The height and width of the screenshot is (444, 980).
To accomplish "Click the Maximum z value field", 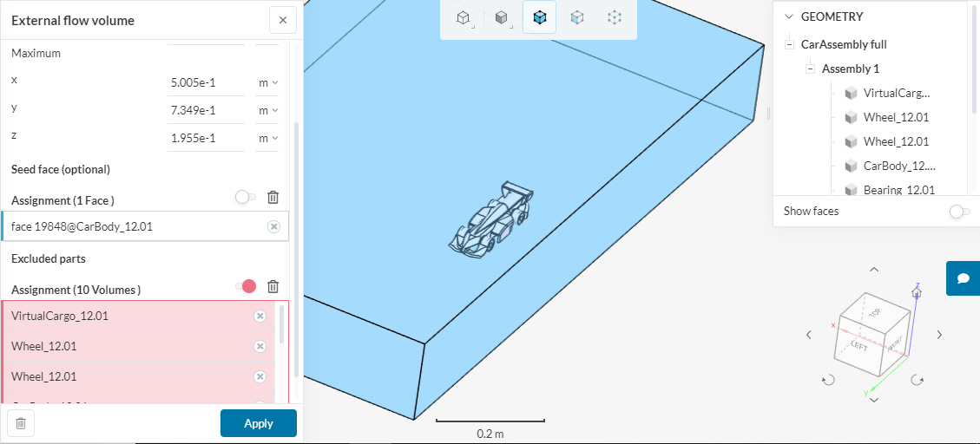I will [205, 138].
